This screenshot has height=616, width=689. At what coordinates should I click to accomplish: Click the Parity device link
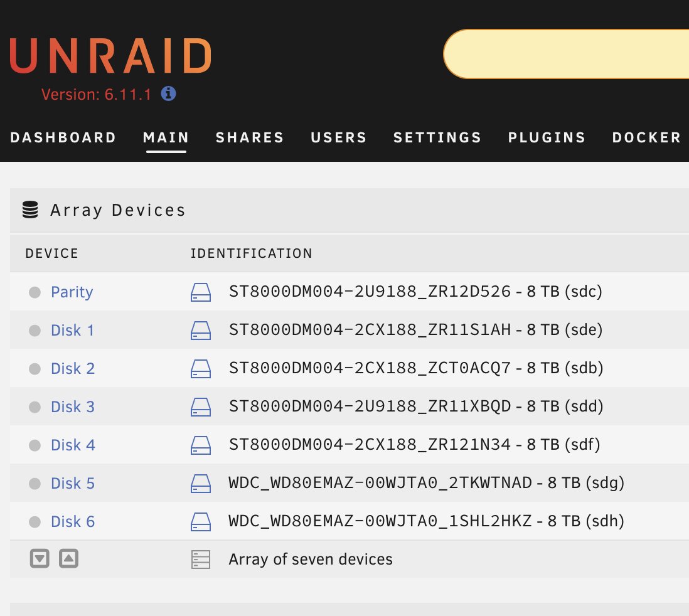pyautogui.click(x=72, y=292)
